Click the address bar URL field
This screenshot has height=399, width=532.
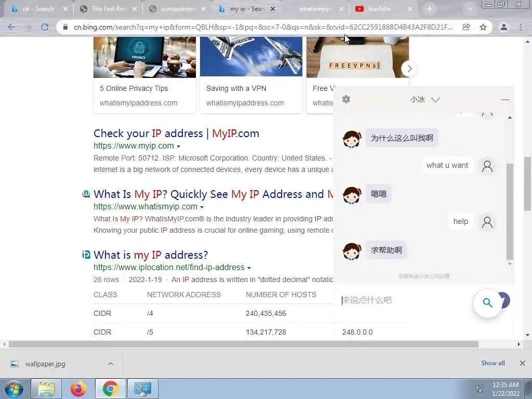pos(263,27)
